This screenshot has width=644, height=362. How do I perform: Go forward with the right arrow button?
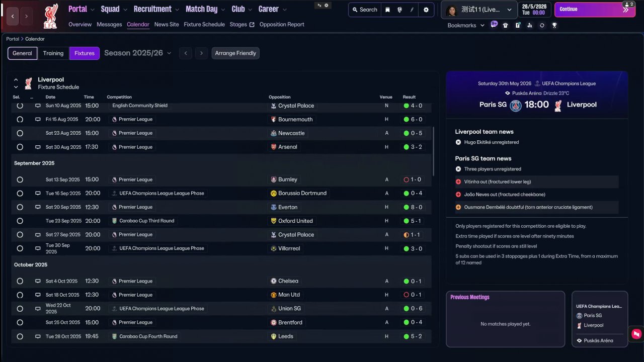[x=26, y=17]
